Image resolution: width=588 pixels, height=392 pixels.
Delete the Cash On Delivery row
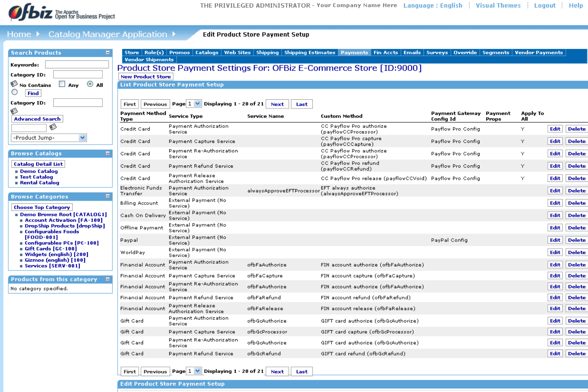[x=577, y=215]
